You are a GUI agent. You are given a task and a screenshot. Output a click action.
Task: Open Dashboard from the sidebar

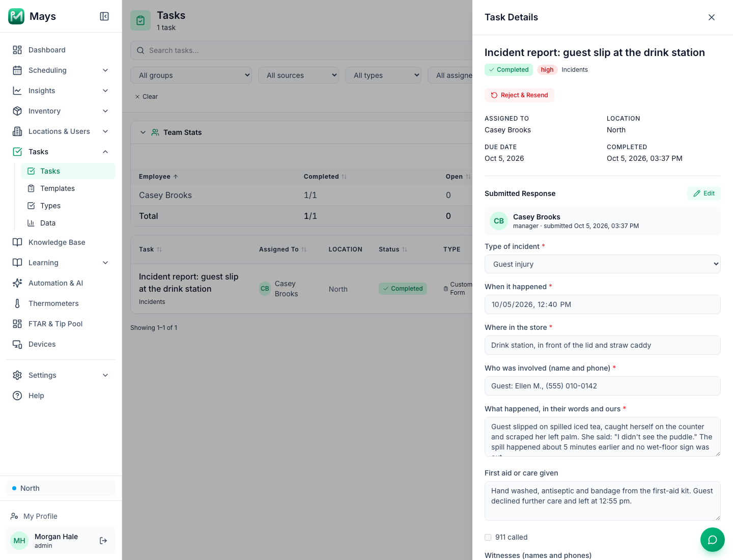61,50
